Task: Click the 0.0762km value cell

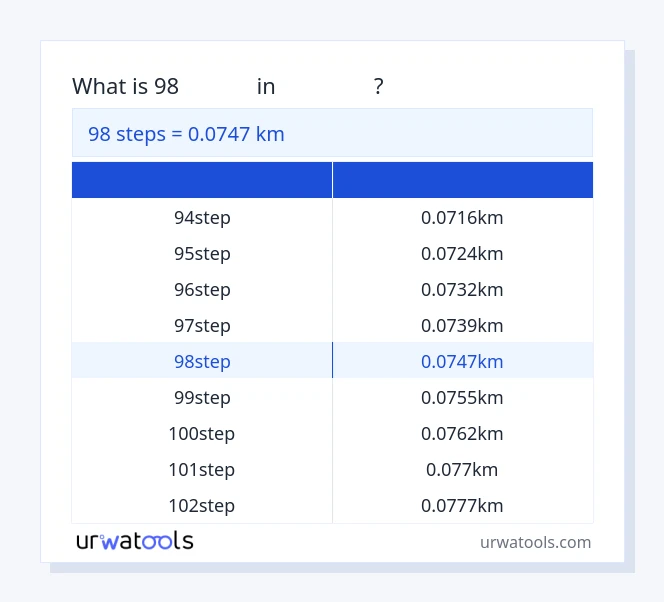Action: coord(462,433)
